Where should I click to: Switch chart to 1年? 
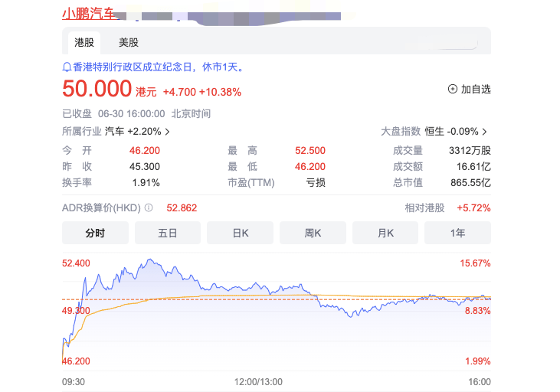coord(457,233)
